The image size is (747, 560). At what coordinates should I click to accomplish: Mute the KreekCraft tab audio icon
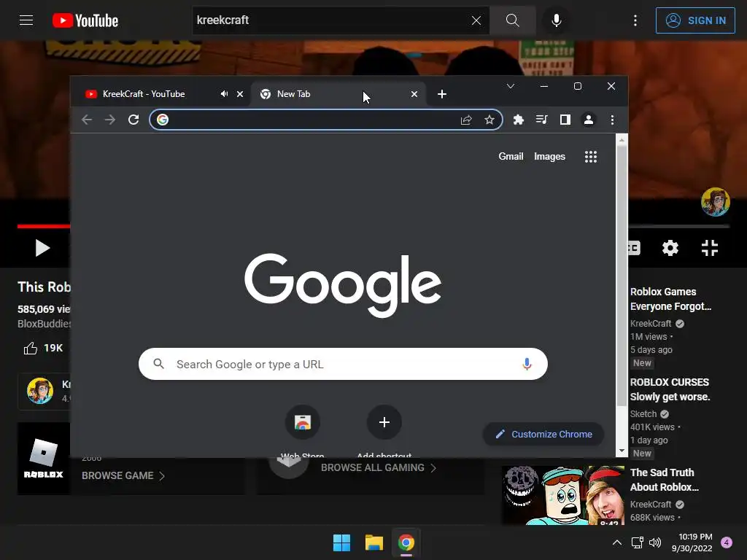pos(224,94)
